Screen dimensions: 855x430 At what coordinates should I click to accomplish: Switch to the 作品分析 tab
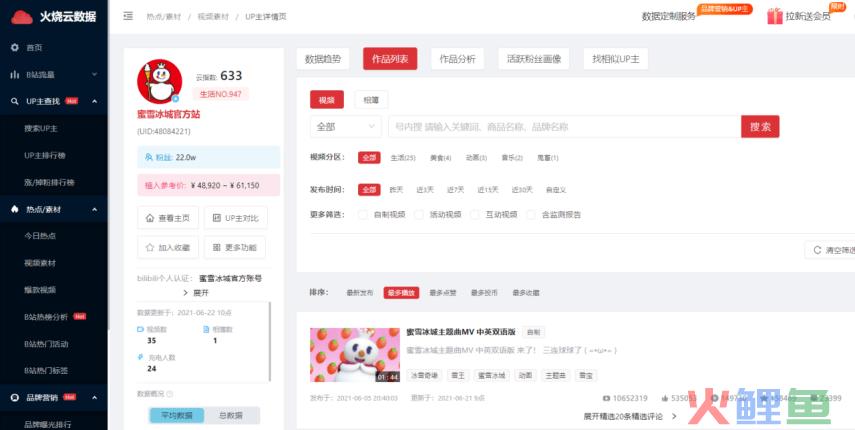[457, 59]
